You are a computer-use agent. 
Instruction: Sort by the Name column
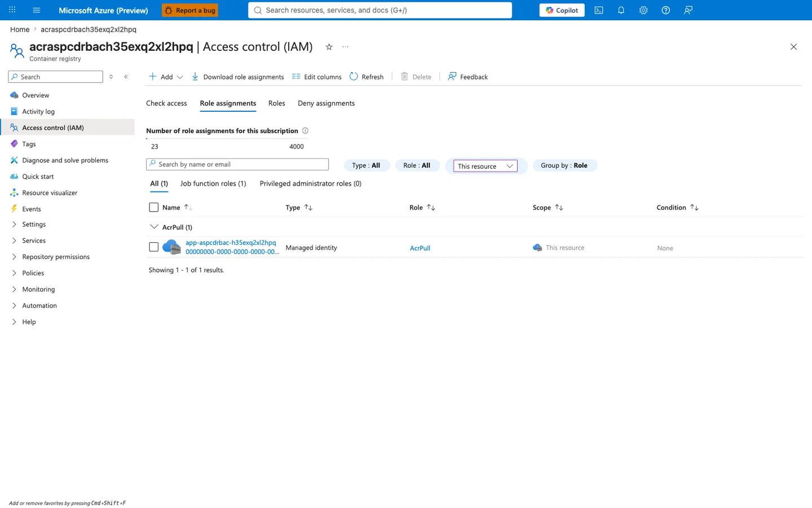pos(177,208)
